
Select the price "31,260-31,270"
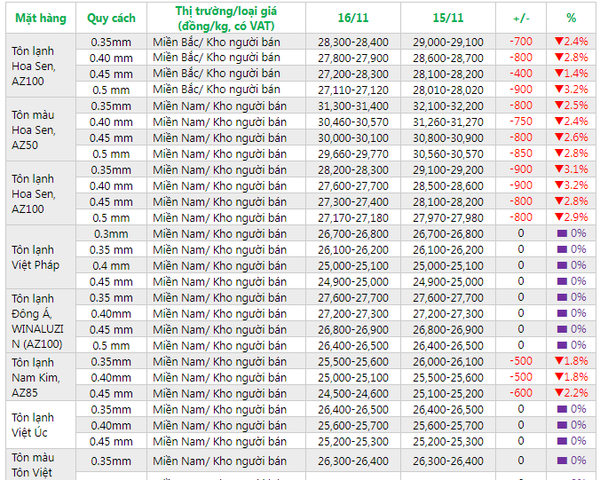coord(448,122)
